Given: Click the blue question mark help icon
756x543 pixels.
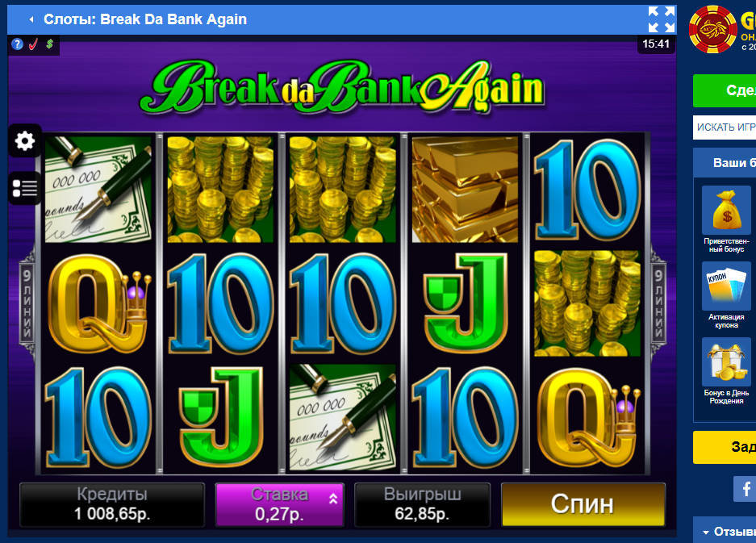Looking at the screenshot, I should pyautogui.click(x=18, y=44).
